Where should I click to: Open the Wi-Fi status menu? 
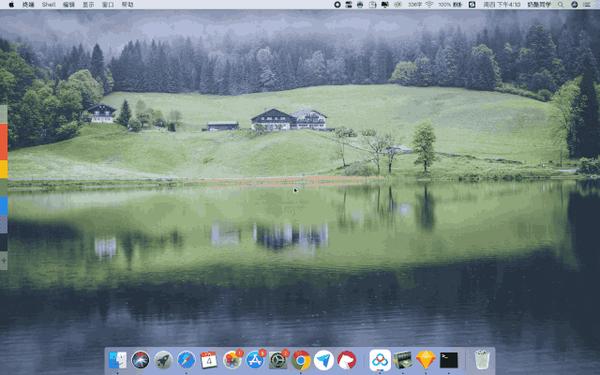click(x=429, y=5)
